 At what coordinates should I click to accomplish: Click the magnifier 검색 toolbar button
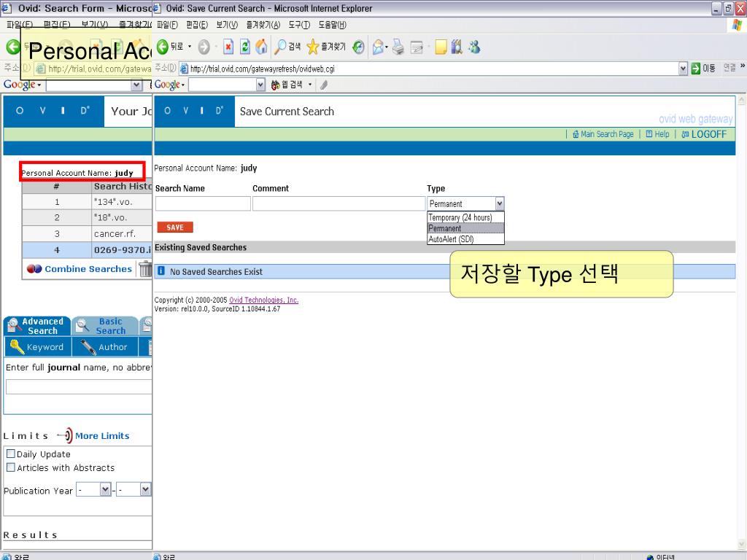pyautogui.click(x=287, y=47)
